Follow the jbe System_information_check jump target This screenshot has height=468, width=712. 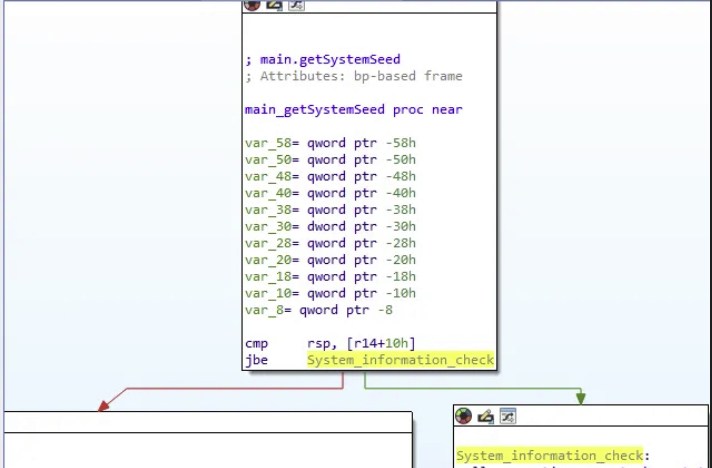pyautogui.click(x=400, y=360)
